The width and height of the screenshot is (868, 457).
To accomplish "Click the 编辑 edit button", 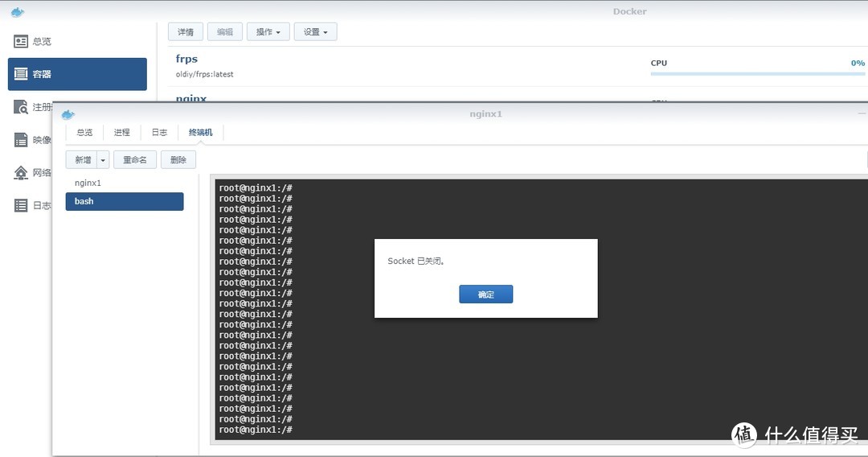I will click(225, 32).
